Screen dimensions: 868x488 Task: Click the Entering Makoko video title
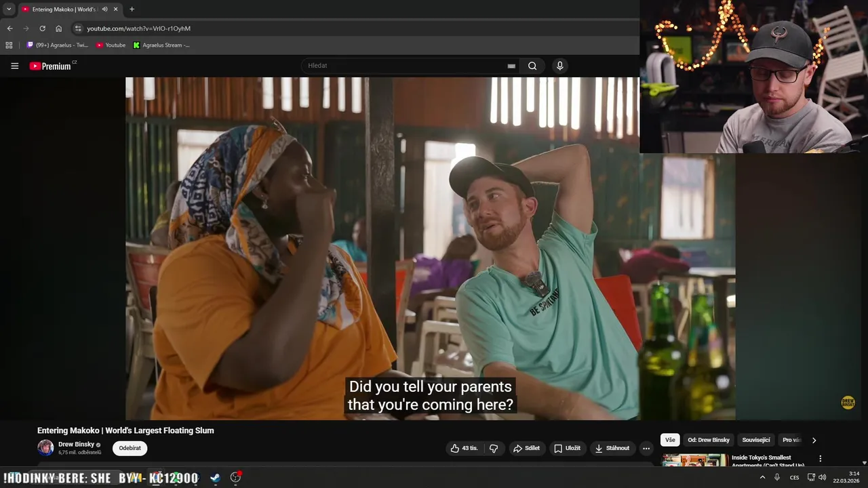tap(125, 430)
